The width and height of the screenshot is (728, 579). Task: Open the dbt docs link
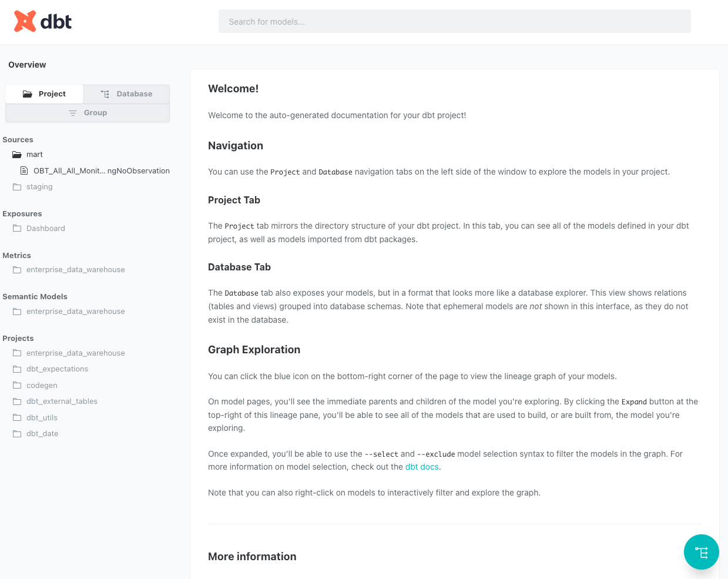click(422, 467)
